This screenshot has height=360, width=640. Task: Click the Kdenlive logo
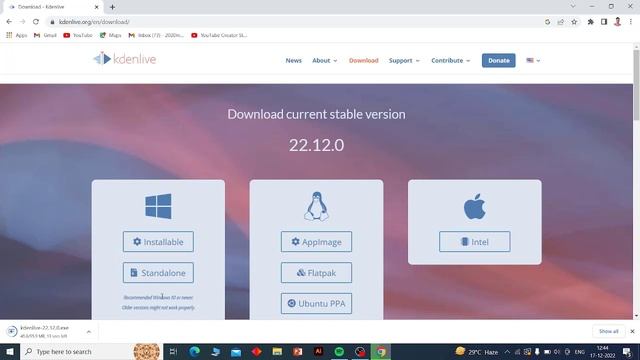click(124, 59)
